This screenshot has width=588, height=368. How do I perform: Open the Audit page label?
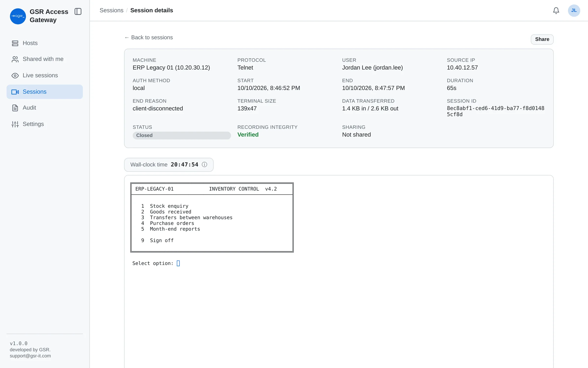[x=29, y=108]
